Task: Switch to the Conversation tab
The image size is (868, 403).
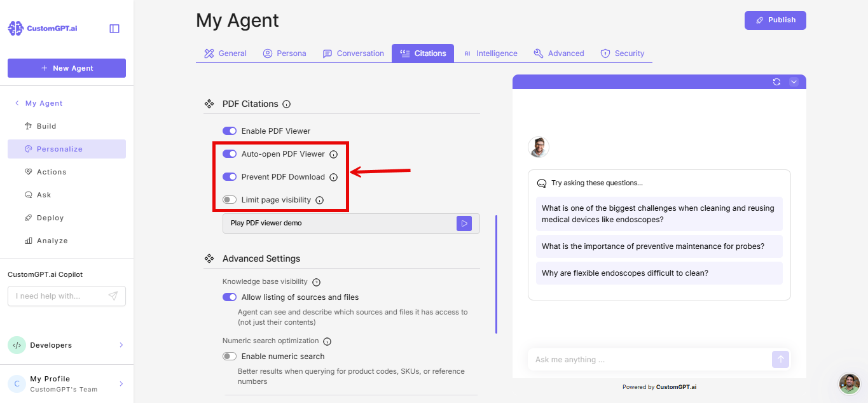Action: tap(354, 53)
